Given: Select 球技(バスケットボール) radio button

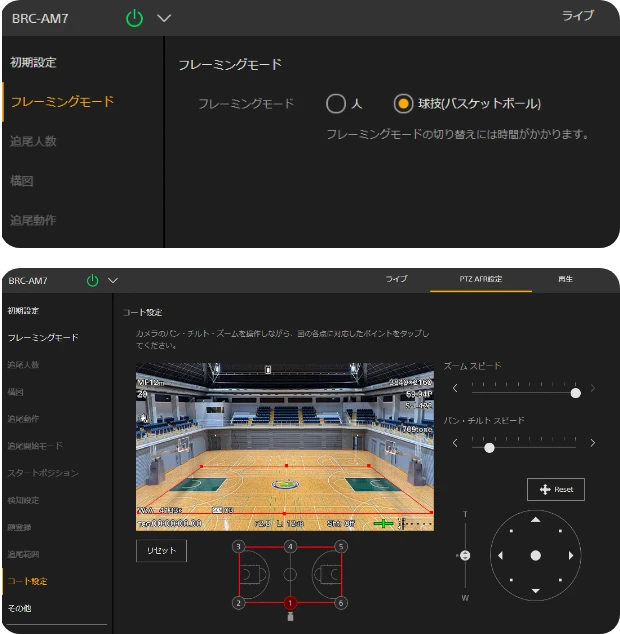Looking at the screenshot, I should tap(403, 103).
